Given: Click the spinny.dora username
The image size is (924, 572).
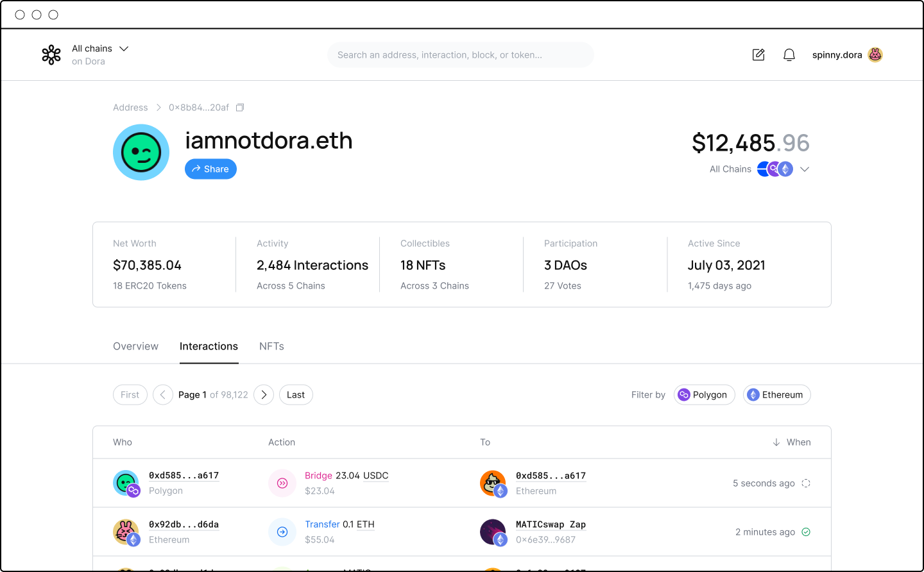Looking at the screenshot, I should click(837, 55).
